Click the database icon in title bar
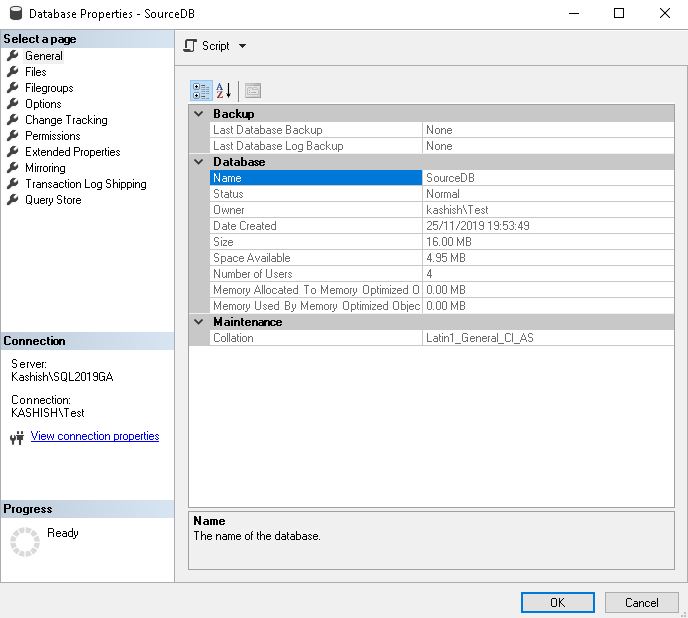The image size is (688, 618). [x=14, y=14]
